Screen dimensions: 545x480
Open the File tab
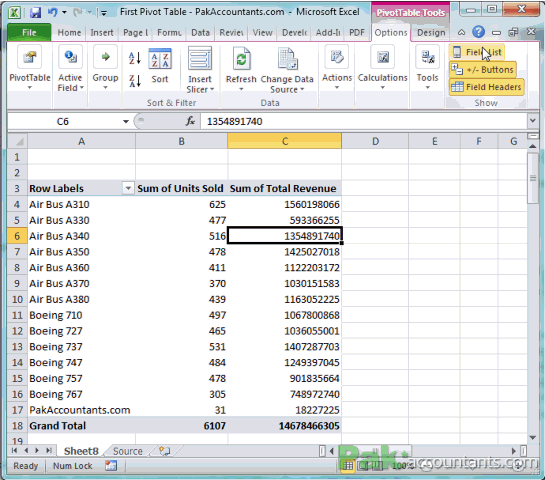pos(29,32)
